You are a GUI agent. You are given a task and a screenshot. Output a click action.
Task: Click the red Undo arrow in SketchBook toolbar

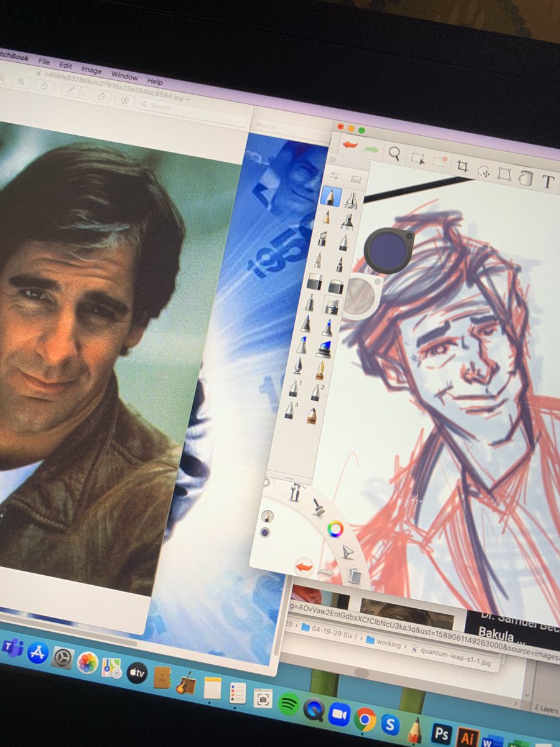349,146
